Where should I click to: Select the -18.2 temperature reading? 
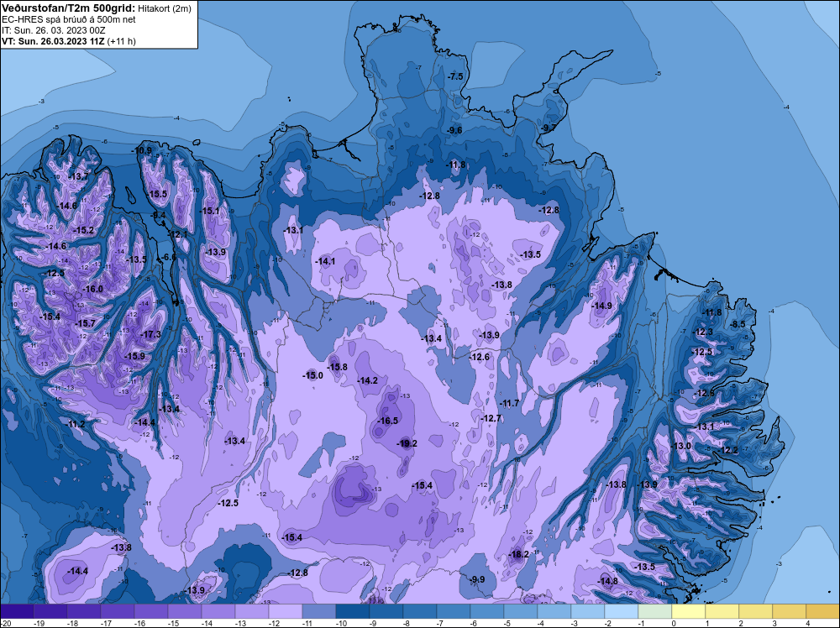(518, 554)
